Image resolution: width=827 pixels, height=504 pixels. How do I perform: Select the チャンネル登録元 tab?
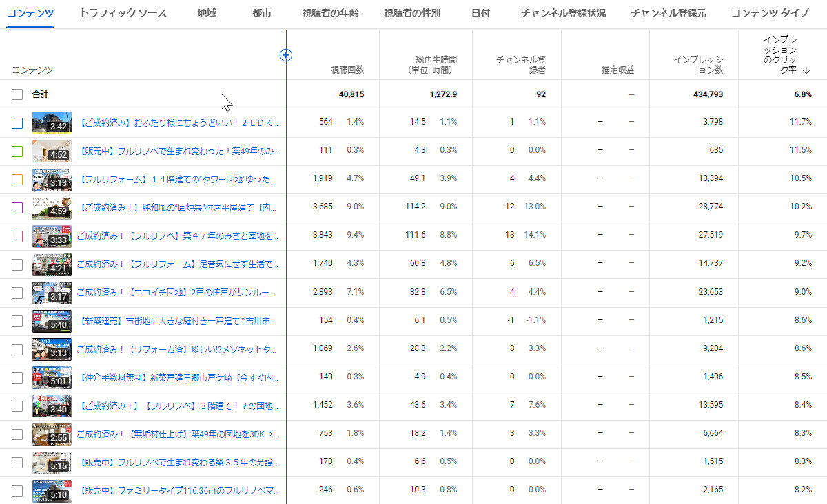click(x=668, y=13)
